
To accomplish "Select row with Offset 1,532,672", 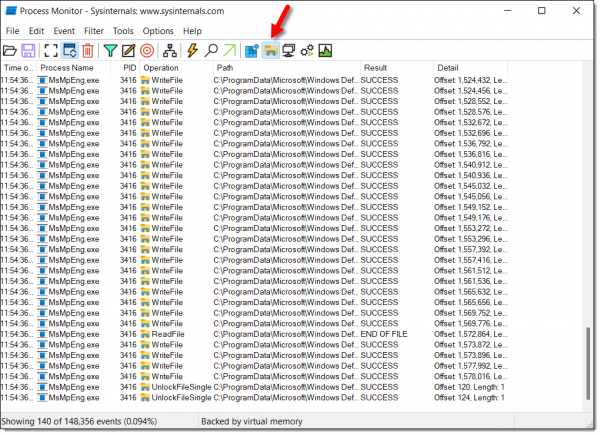I will click(x=254, y=122).
